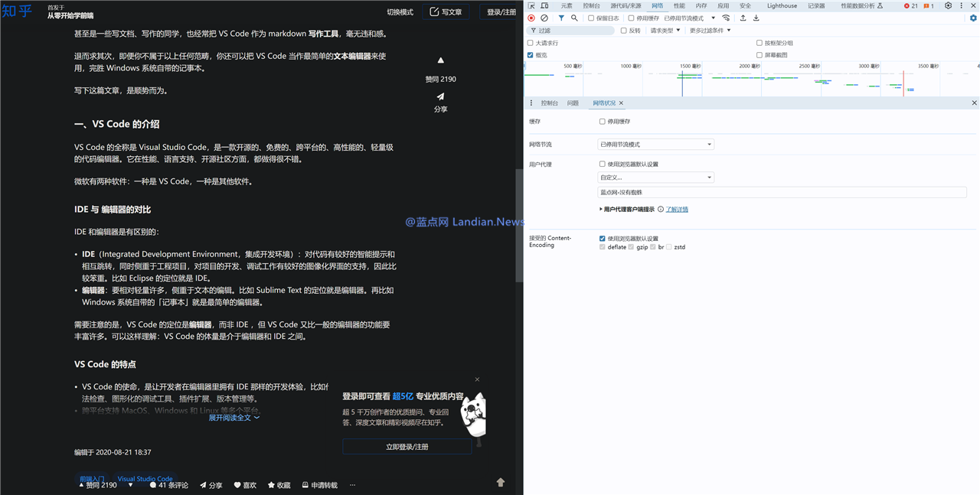Click the downvote triangle in the bottom action bar
980x495 pixels.
pyautogui.click(x=131, y=485)
